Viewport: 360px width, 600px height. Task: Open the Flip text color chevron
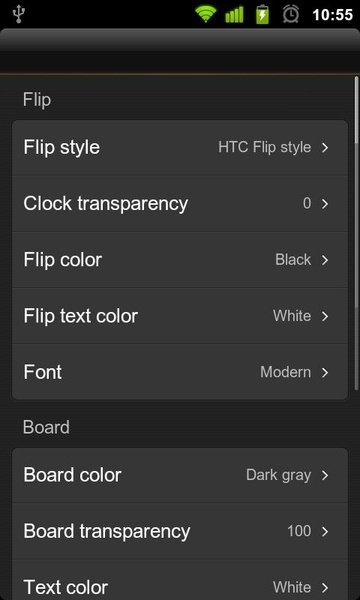click(x=325, y=316)
